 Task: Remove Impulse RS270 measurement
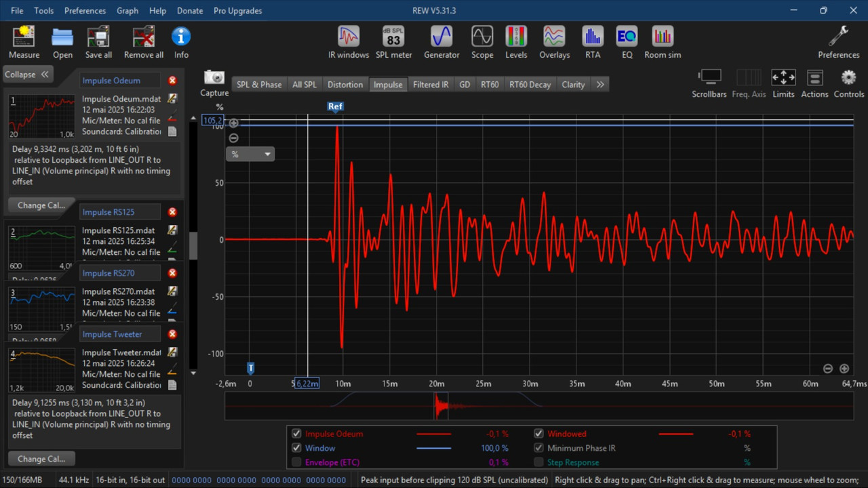click(172, 273)
